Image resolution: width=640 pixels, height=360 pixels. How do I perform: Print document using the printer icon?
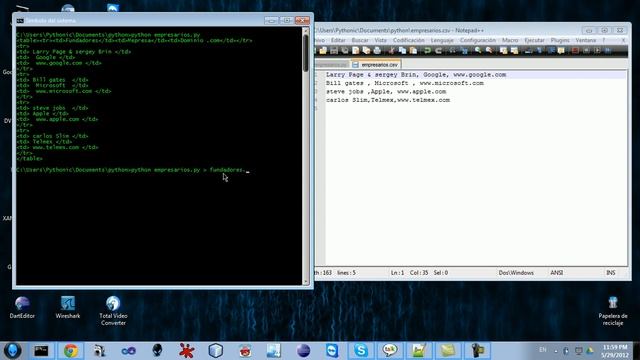tap(377, 51)
